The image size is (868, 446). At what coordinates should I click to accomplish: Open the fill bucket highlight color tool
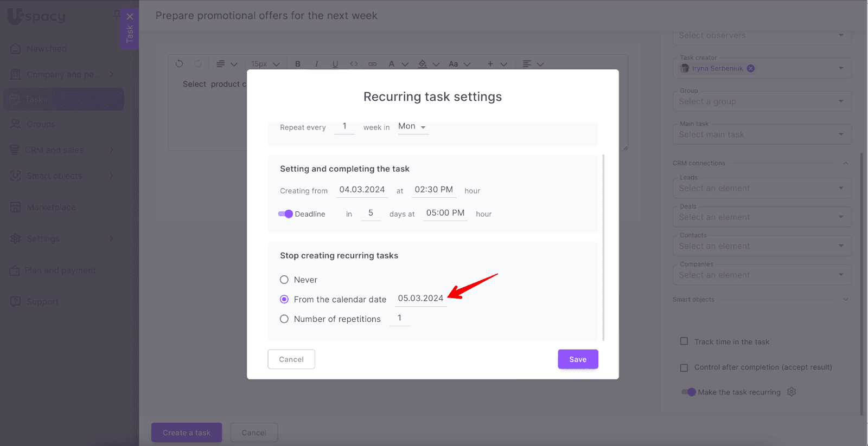[x=423, y=64]
